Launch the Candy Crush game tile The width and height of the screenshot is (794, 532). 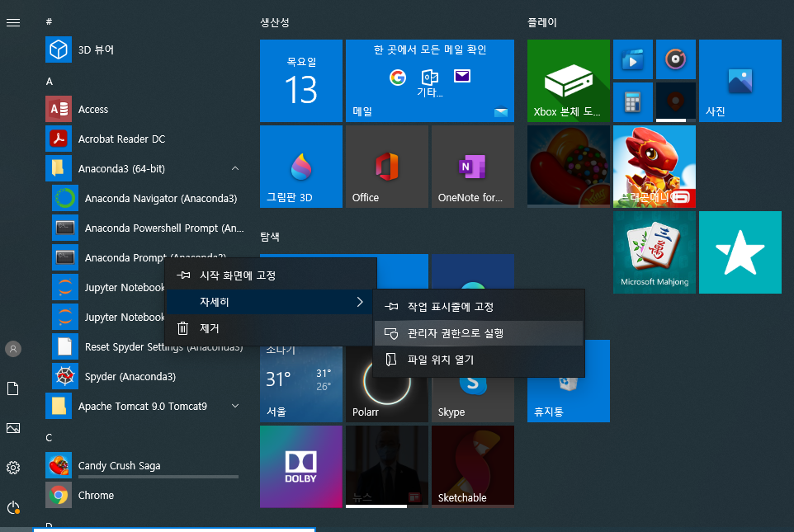[x=568, y=167]
